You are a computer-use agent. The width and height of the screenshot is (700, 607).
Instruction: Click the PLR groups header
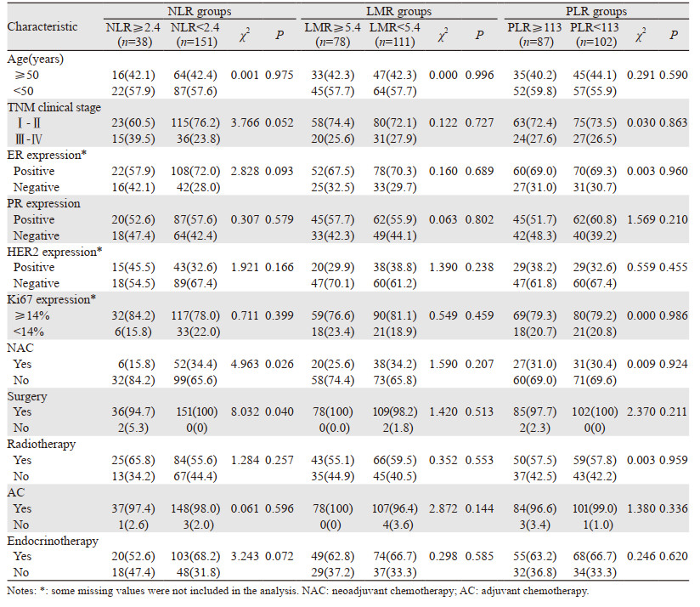pos(594,12)
